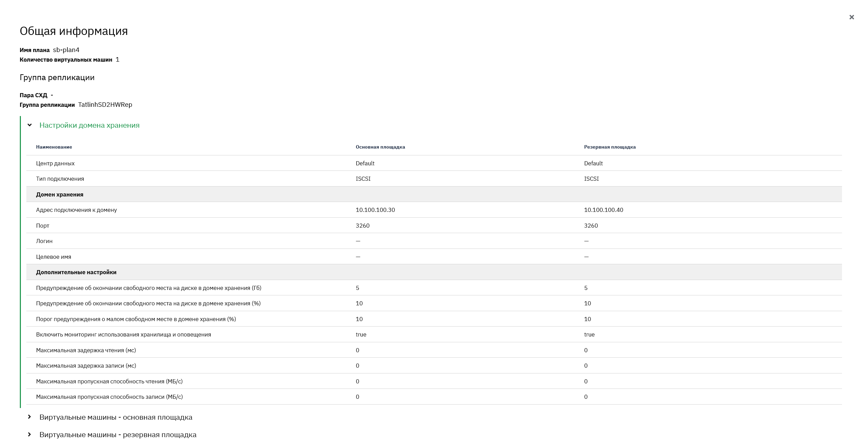This screenshot has width=868, height=445.
Task: Click 'Максимальная пропускная способность записи' label
Action: pos(109,397)
